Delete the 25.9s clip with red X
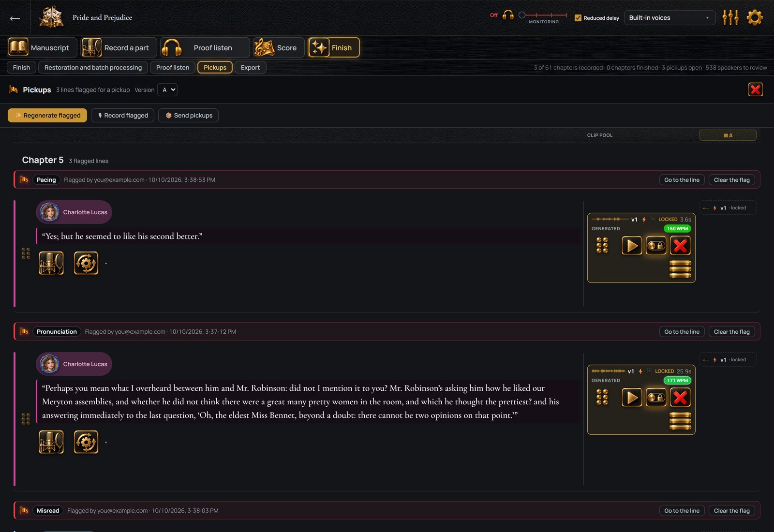Image resolution: width=774 pixels, height=532 pixels. [680, 398]
